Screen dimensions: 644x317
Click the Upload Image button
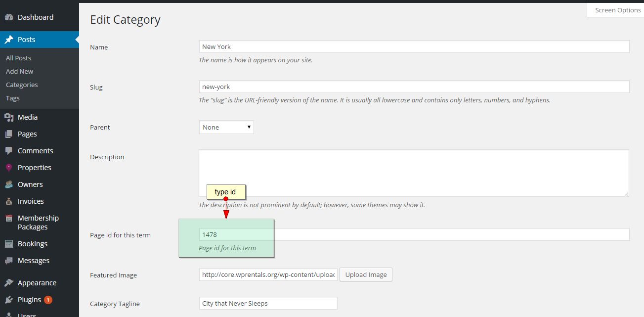(366, 274)
